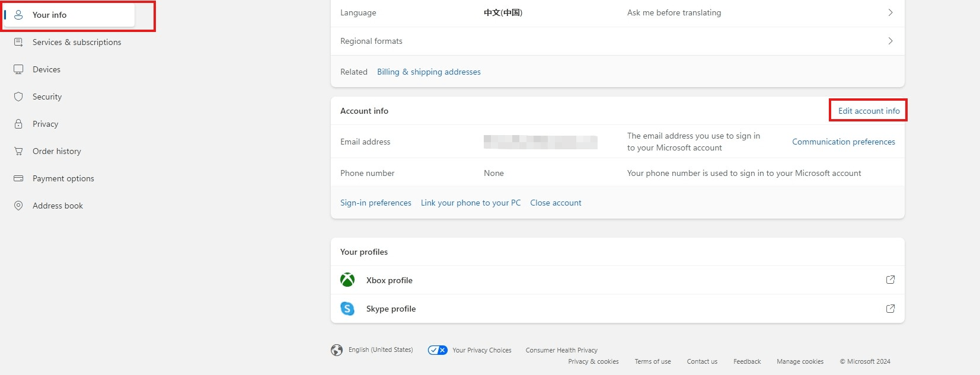The height and width of the screenshot is (375, 980).
Task: Click the Devices monitor icon in sidebar
Action: pyautogui.click(x=18, y=69)
